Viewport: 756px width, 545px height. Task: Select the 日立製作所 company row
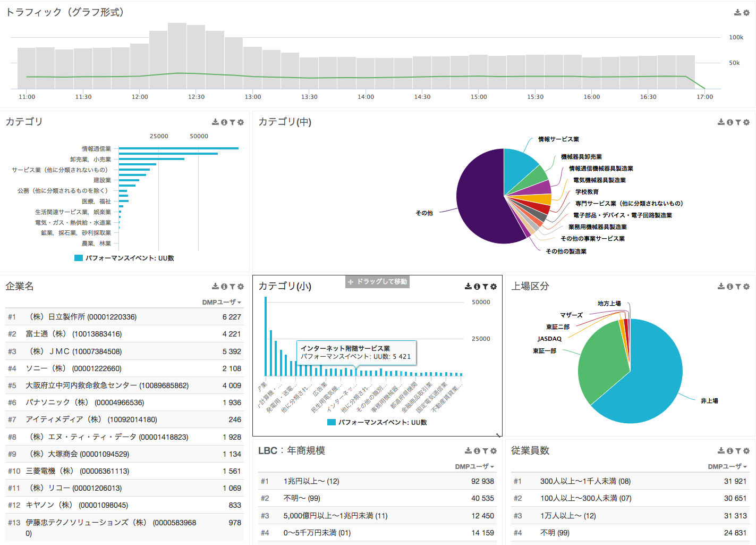(x=124, y=317)
